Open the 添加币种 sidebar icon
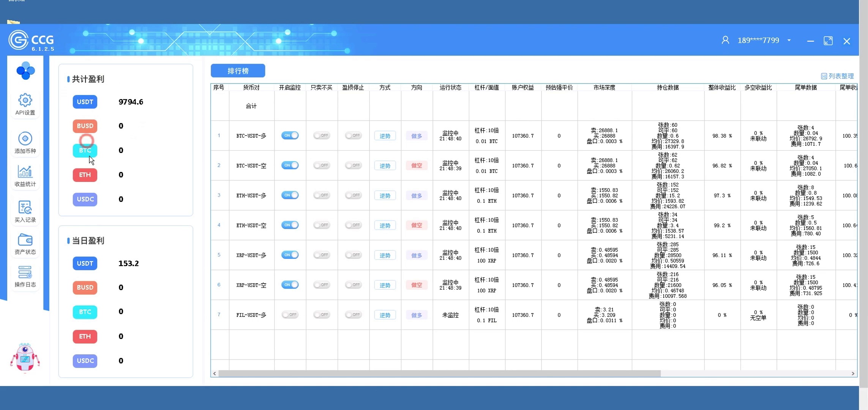This screenshot has height=410, width=868. [x=25, y=139]
